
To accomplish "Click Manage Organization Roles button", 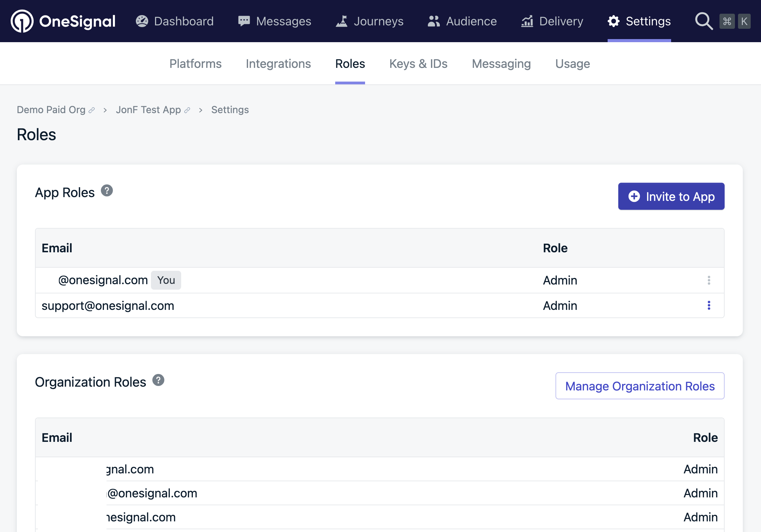I will click(640, 386).
